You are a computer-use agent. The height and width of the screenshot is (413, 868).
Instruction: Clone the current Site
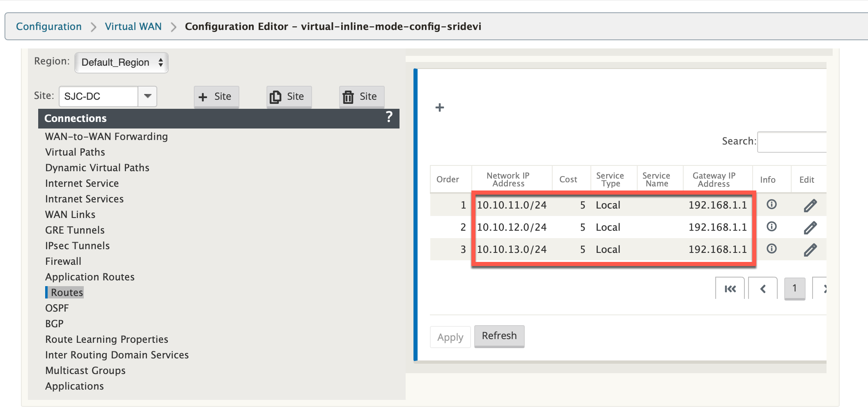tap(289, 97)
